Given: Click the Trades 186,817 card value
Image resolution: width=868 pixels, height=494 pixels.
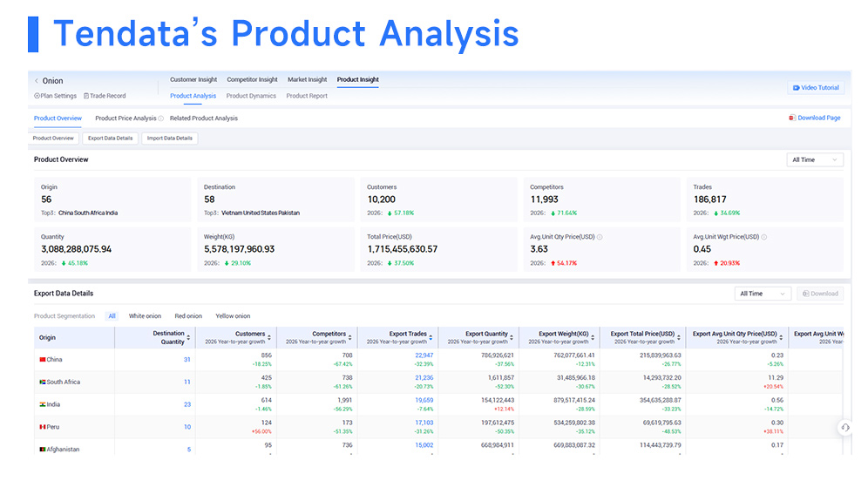Looking at the screenshot, I should click(709, 200).
